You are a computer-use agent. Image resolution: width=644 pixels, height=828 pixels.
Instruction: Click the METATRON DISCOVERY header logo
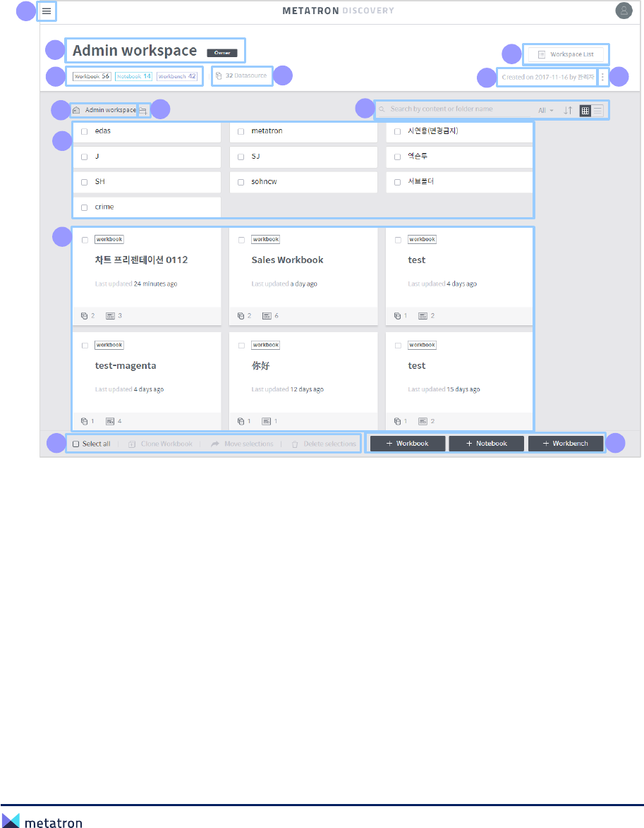coord(338,11)
